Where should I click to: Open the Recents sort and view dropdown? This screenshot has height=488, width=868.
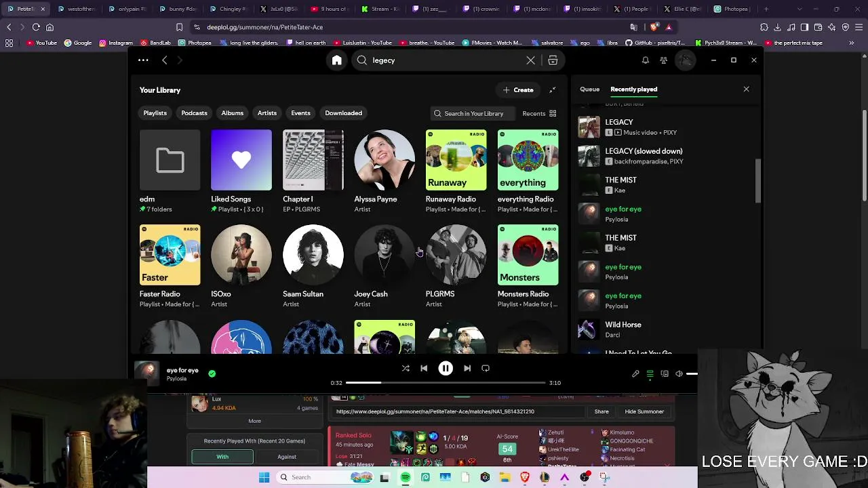(x=539, y=113)
